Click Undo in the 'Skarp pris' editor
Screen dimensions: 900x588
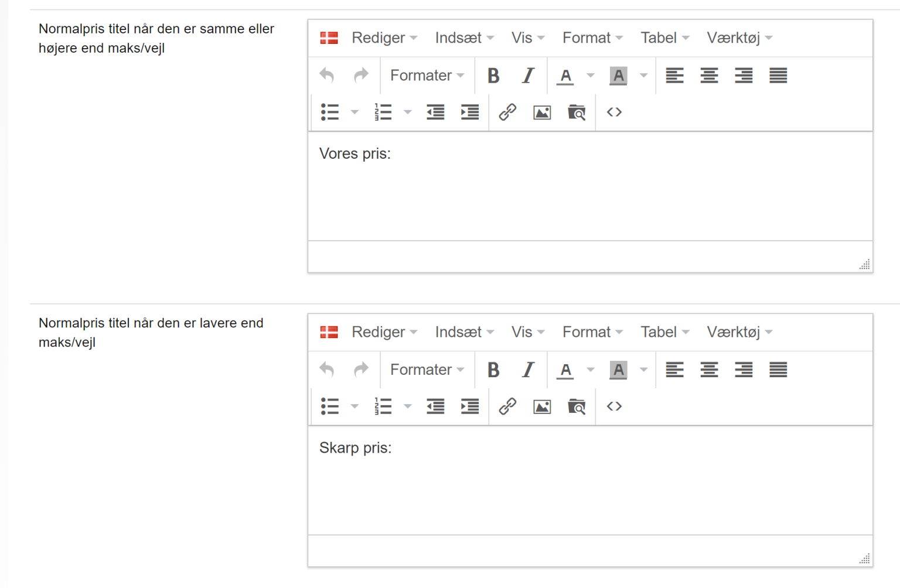click(327, 370)
